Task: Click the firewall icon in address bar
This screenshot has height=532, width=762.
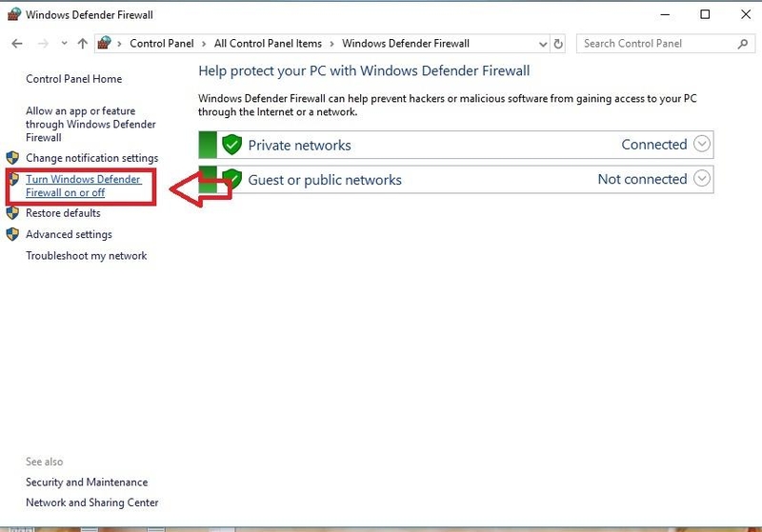Action: click(104, 43)
